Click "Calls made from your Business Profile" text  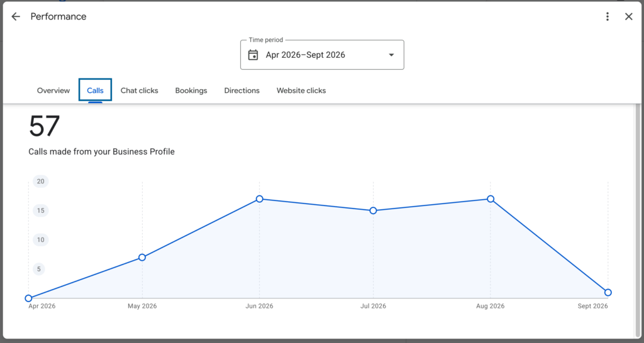pos(101,152)
